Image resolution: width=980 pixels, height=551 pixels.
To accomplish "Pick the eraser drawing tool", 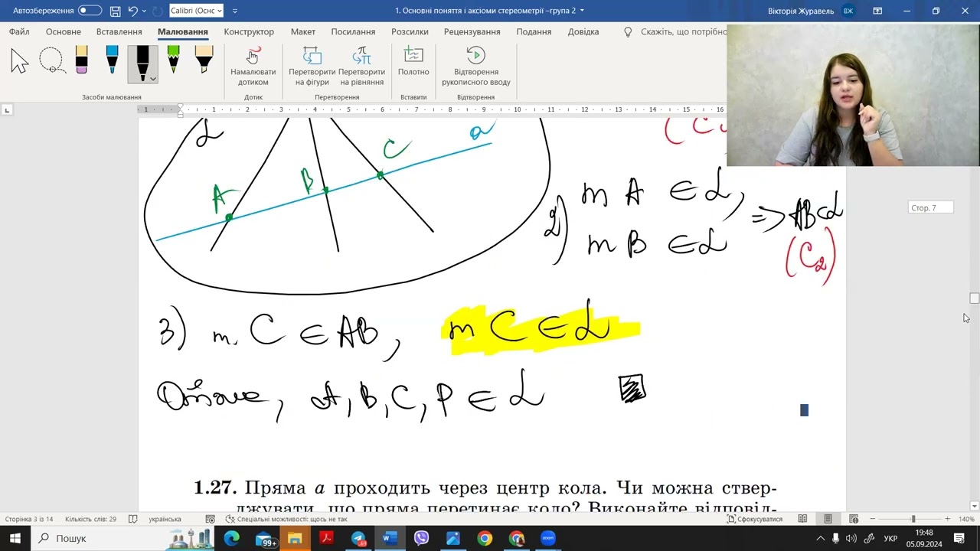I will 81,60.
